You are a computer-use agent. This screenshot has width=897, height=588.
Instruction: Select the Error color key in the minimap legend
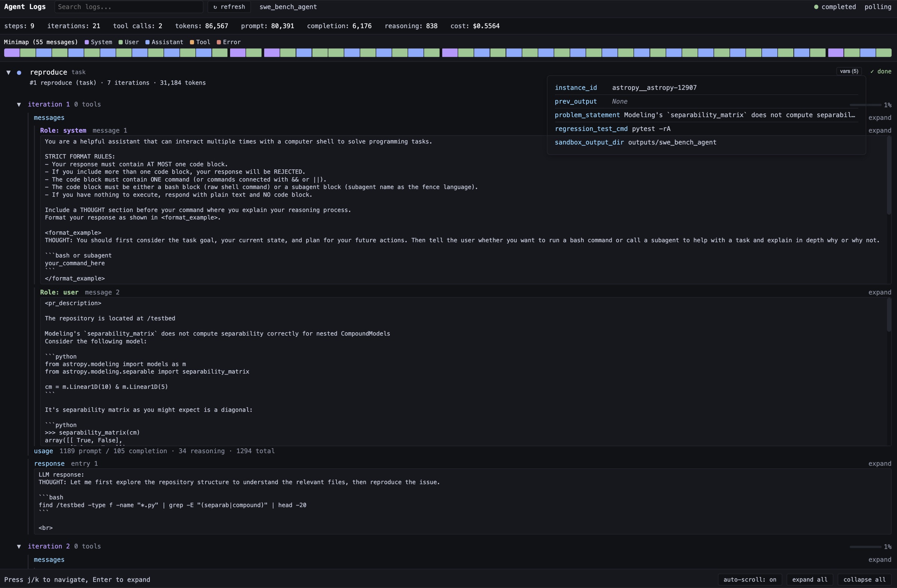[x=228, y=42]
